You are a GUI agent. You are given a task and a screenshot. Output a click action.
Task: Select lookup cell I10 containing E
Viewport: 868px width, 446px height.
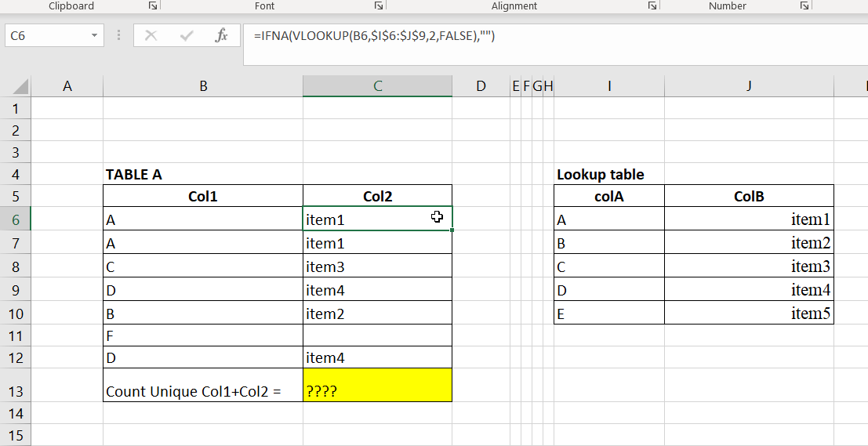pyautogui.click(x=609, y=314)
